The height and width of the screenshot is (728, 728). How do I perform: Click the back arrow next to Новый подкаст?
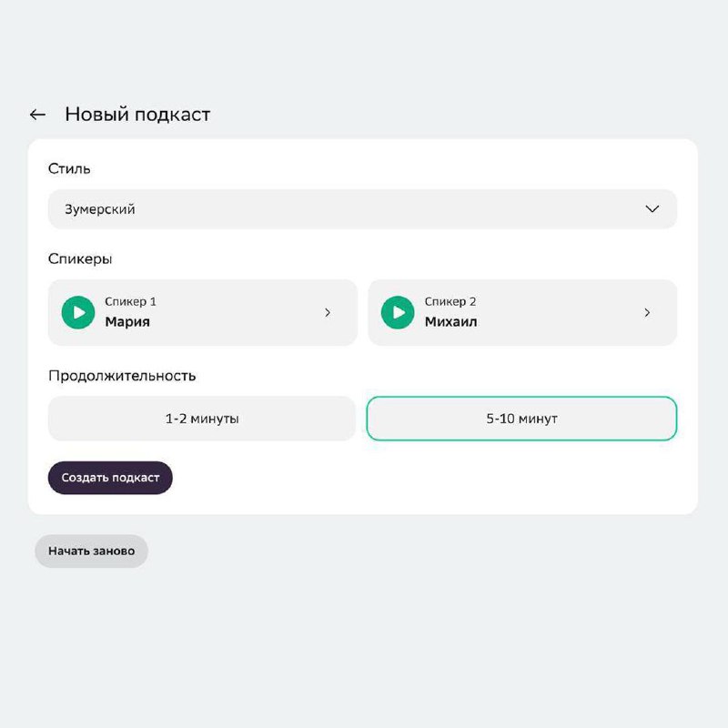click(x=37, y=115)
